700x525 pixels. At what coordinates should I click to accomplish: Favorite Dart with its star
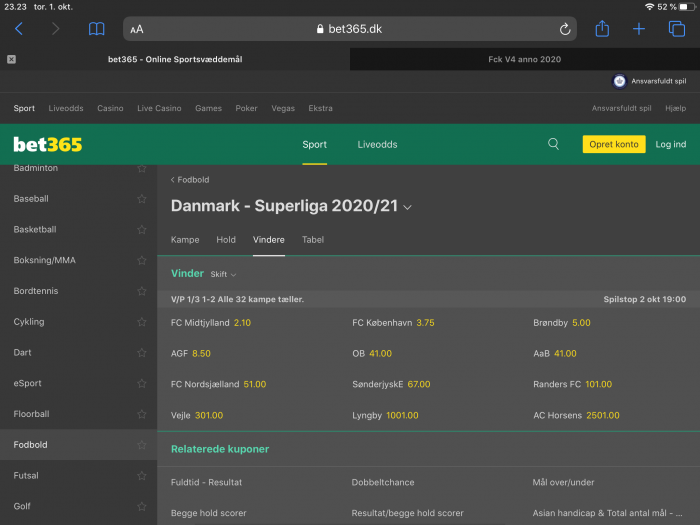pos(142,353)
